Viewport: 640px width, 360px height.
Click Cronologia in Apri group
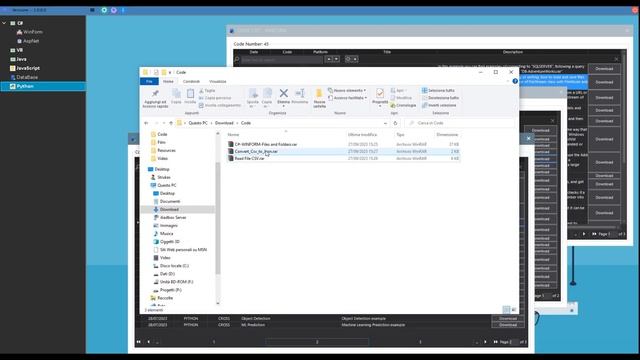[x=403, y=105]
